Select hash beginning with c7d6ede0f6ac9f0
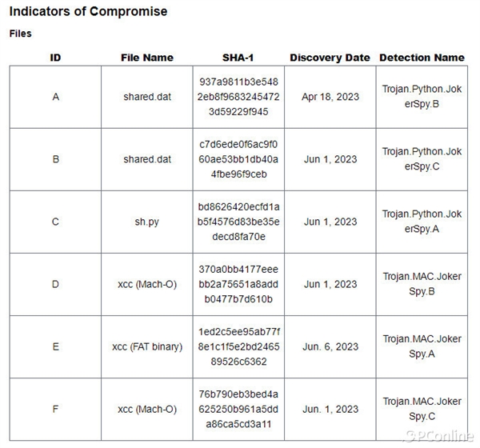The image size is (480, 448). pos(238,159)
